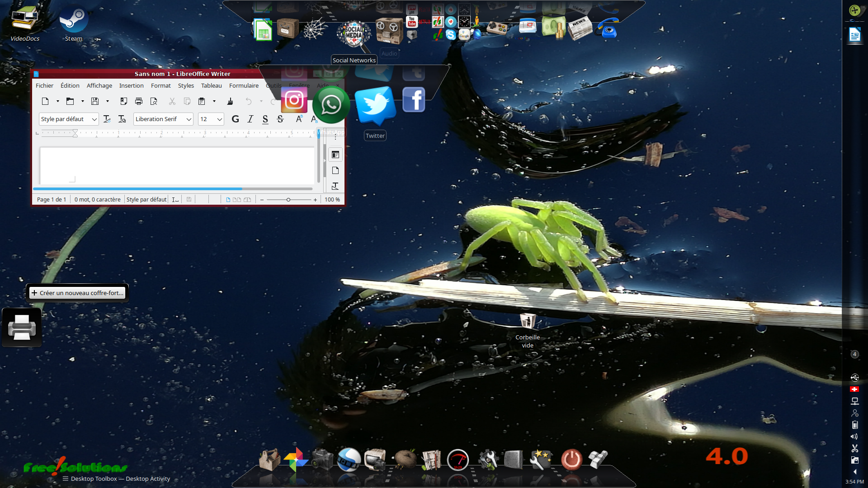The width and height of the screenshot is (868, 488).
Task: Toggle bold formatting G button
Action: coord(235,119)
